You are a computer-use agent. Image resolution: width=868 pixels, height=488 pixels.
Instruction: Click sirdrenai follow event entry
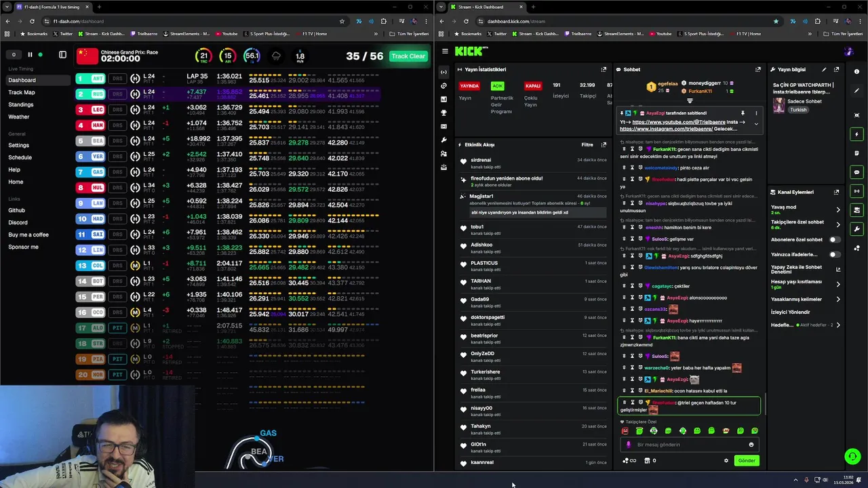point(534,163)
